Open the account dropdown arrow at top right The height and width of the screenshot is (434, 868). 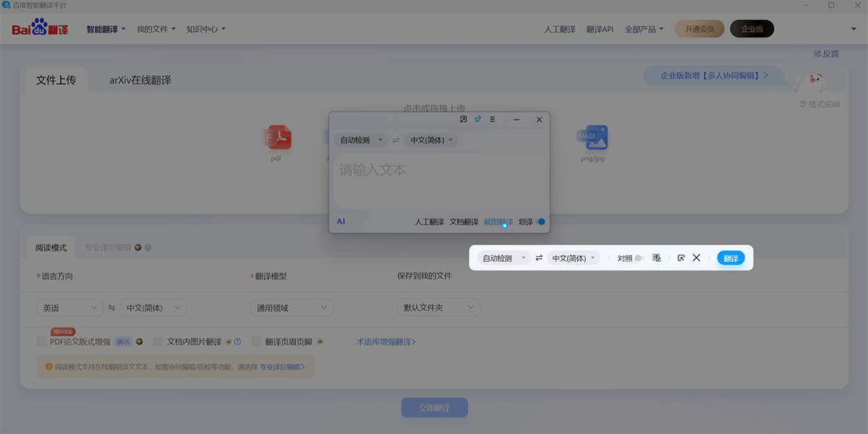pos(854,30)
